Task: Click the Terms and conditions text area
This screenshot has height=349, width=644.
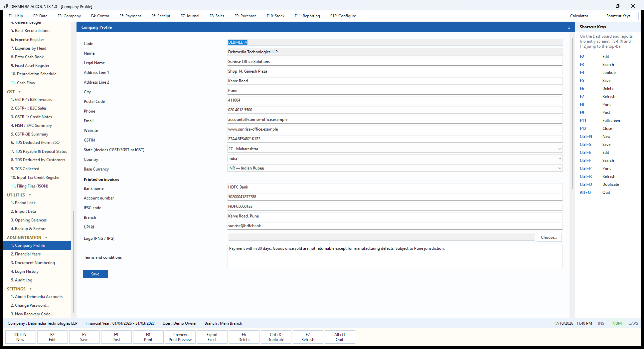Action: (x=395, y=256)
